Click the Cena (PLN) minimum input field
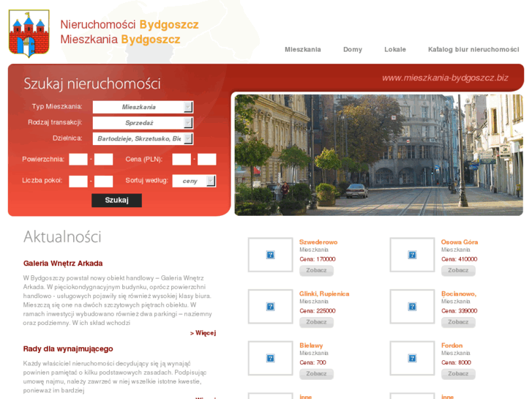Image resolution: width=532 pixels, height=399 pixels. pyautogui.click(x=181, y=160)
